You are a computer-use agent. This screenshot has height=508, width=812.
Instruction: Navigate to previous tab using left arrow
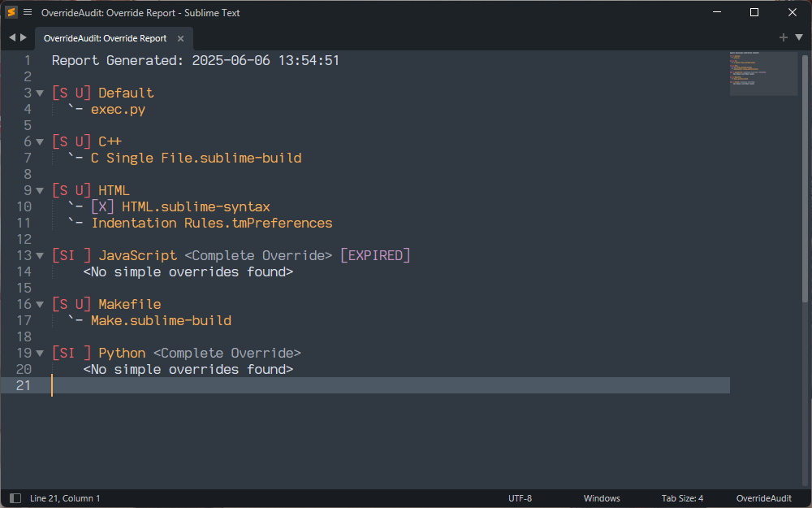pyautogui.click(x=12, y=37)
